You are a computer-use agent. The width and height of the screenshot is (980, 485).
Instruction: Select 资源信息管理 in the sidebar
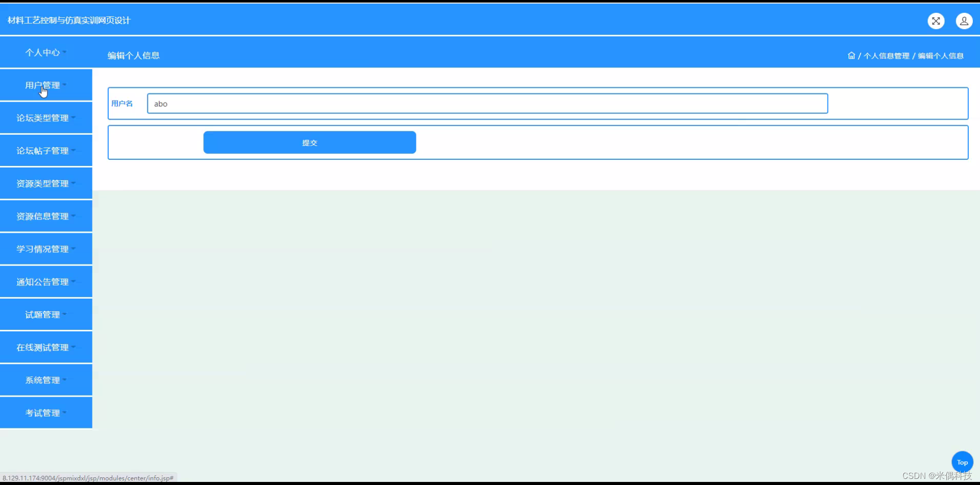click(x=46, y=216)
